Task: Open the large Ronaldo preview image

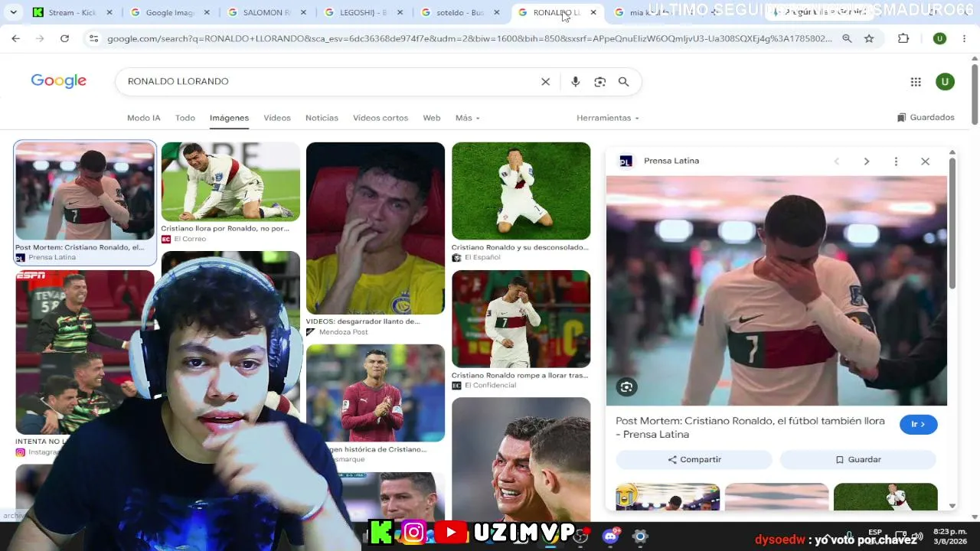Action: coord(776,291)
